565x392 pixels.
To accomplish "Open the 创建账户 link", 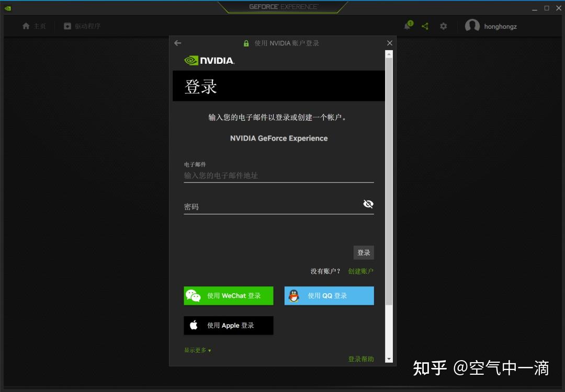I will coord(361,271).
